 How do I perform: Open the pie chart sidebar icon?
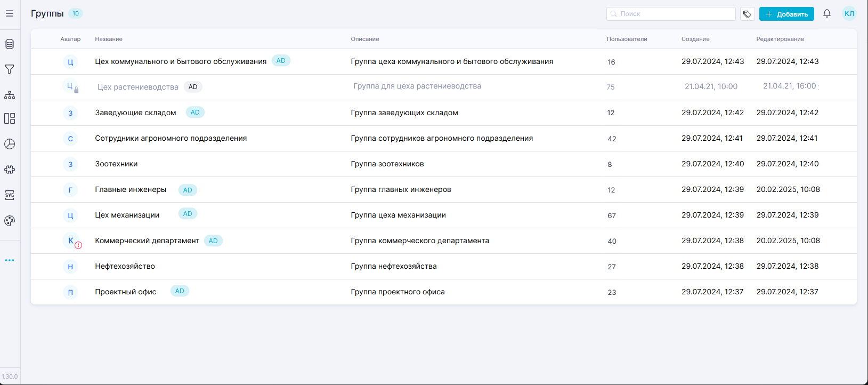10,144
